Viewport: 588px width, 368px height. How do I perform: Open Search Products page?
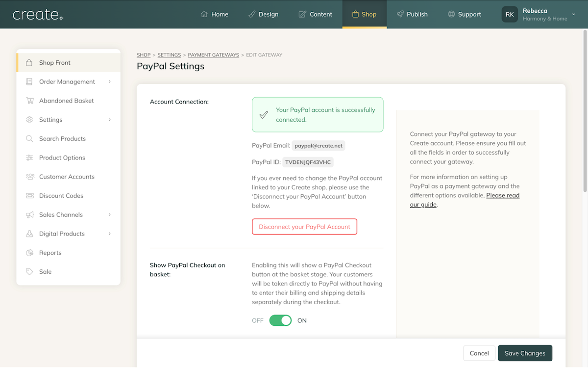click(x=69, y=139)
